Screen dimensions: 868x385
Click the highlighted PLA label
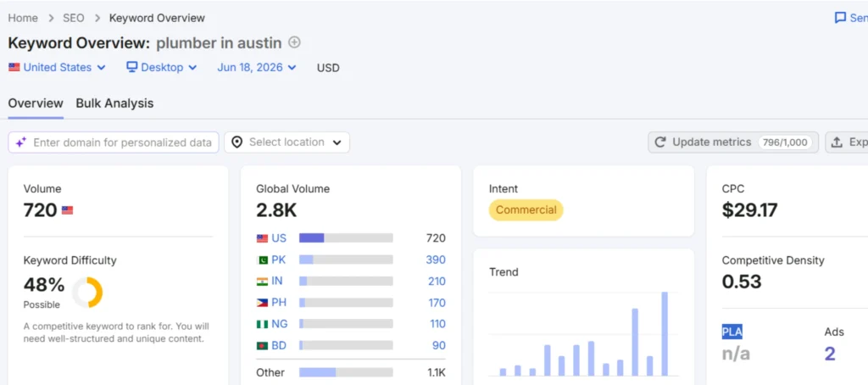[732, 332]
